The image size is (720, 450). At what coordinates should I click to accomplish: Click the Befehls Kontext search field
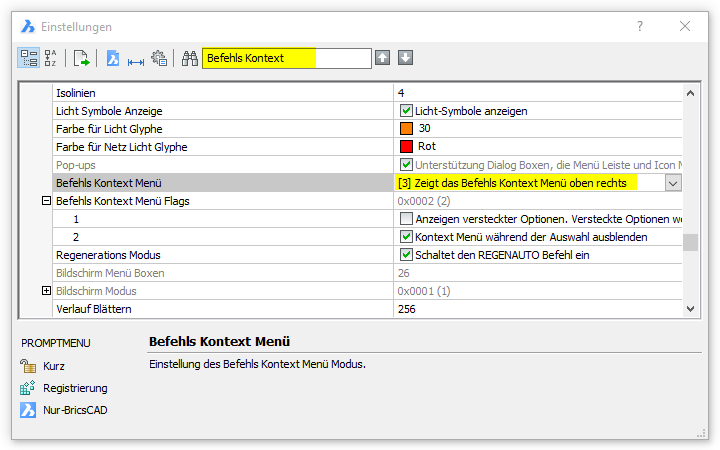click(x=285, y=58)
